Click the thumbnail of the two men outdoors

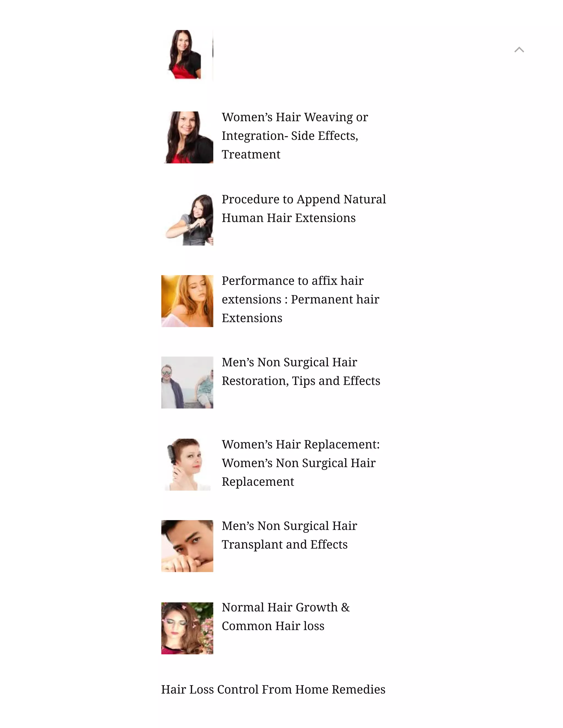(187, 383)
